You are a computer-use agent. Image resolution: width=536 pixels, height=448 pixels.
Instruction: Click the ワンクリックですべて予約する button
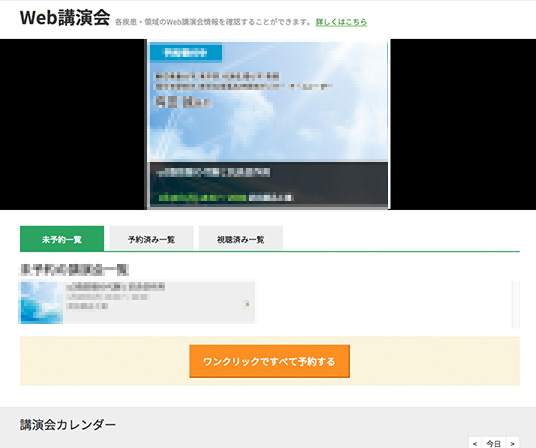click(269, 361)
